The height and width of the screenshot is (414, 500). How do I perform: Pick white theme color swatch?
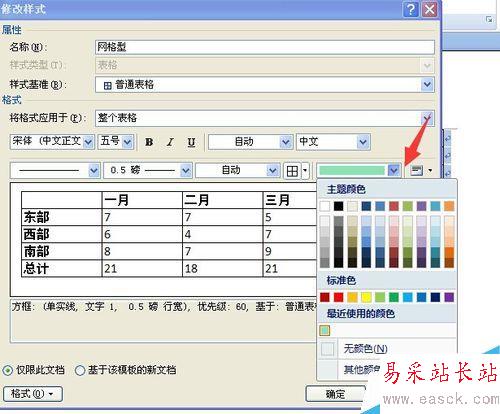click(x=325, y=206)
